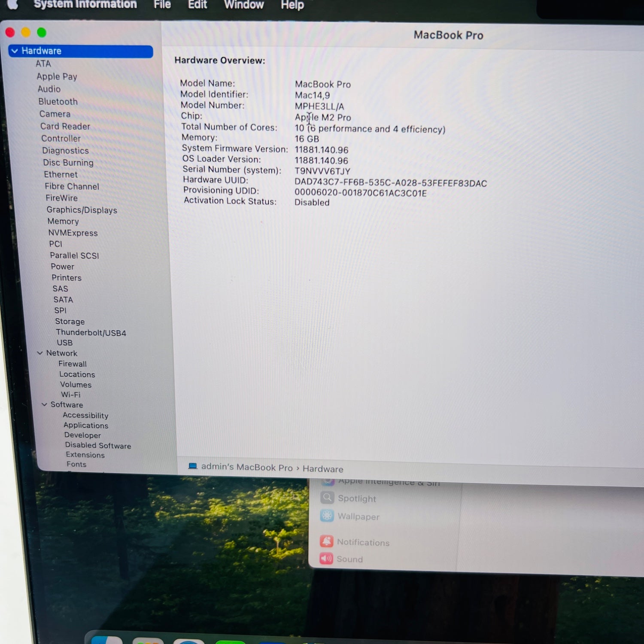Open the Window menu
Viewport: 644px width, 644px height.
(243, 5)
